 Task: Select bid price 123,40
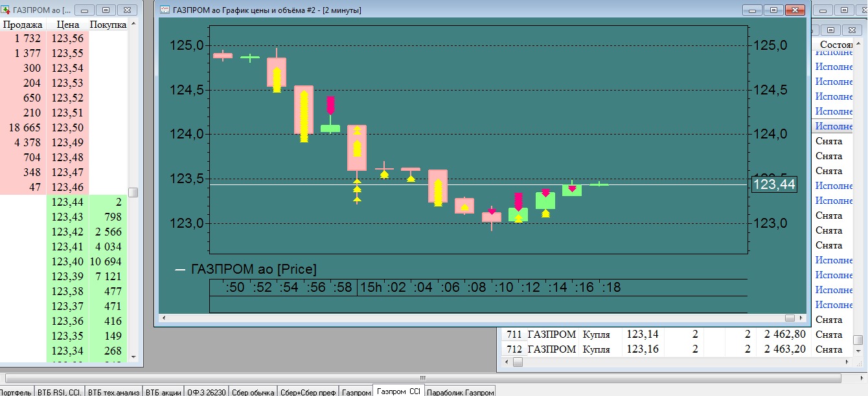tap(67, 261)
